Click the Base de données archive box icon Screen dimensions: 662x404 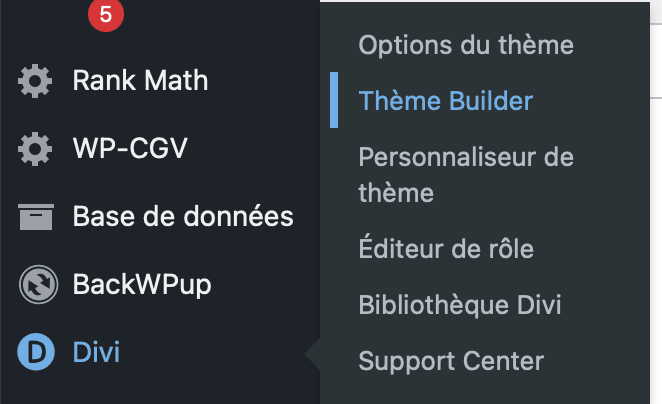pyautogui.click(x=36, y=217)
